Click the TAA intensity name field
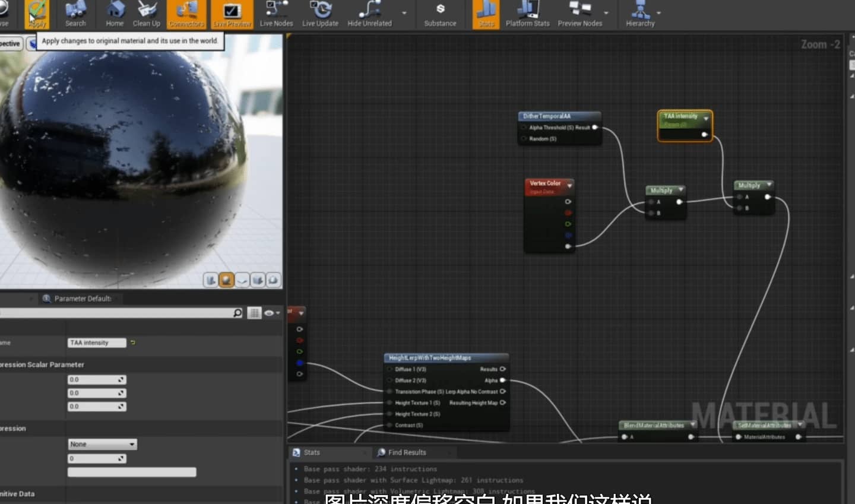 coord(97,343)
